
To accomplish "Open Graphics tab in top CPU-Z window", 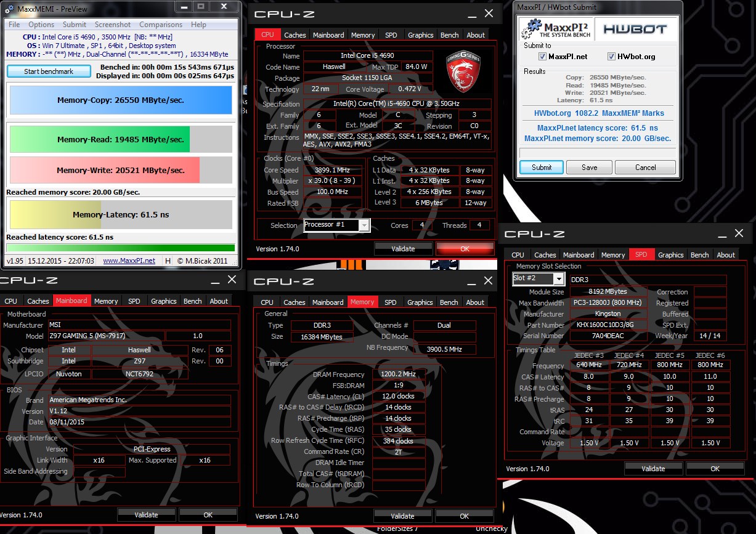I will tap(420, 35).
